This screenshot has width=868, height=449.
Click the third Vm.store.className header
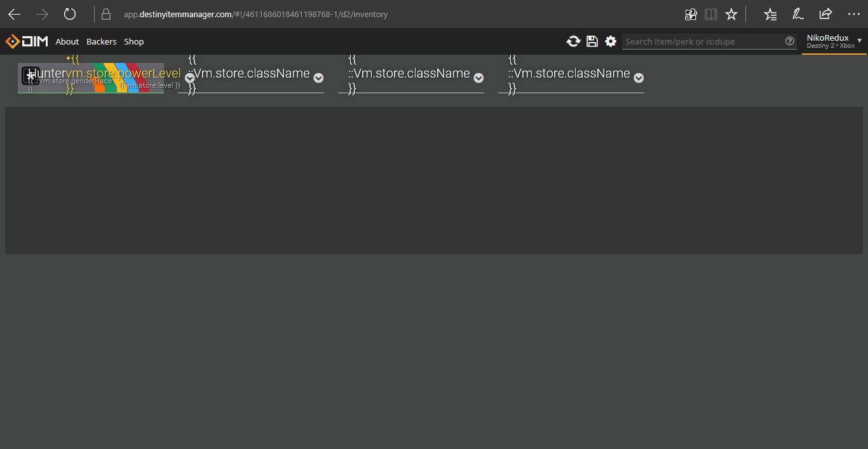tap(410, 73)
